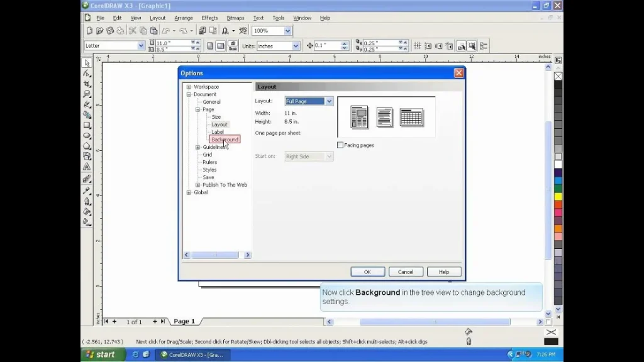Click Cancel in the Options dialog

click(x=406, y=271)
